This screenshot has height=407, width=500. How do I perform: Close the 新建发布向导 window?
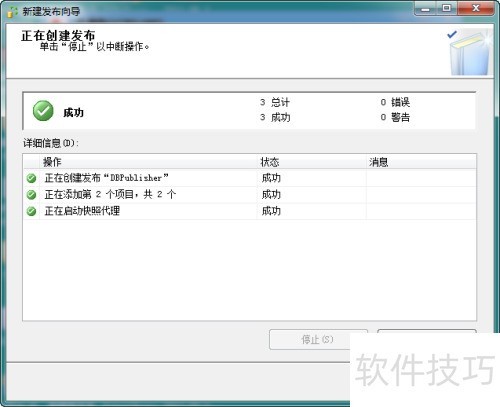point(476,9)
